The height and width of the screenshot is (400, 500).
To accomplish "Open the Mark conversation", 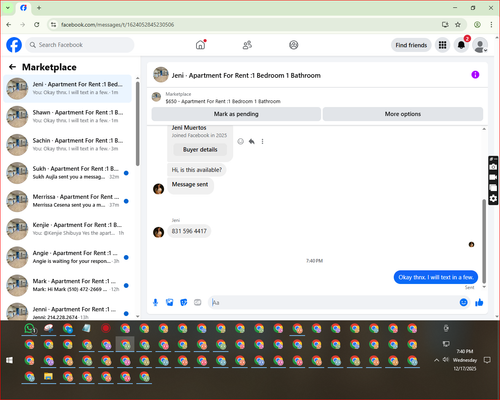I will coord(68,285).
